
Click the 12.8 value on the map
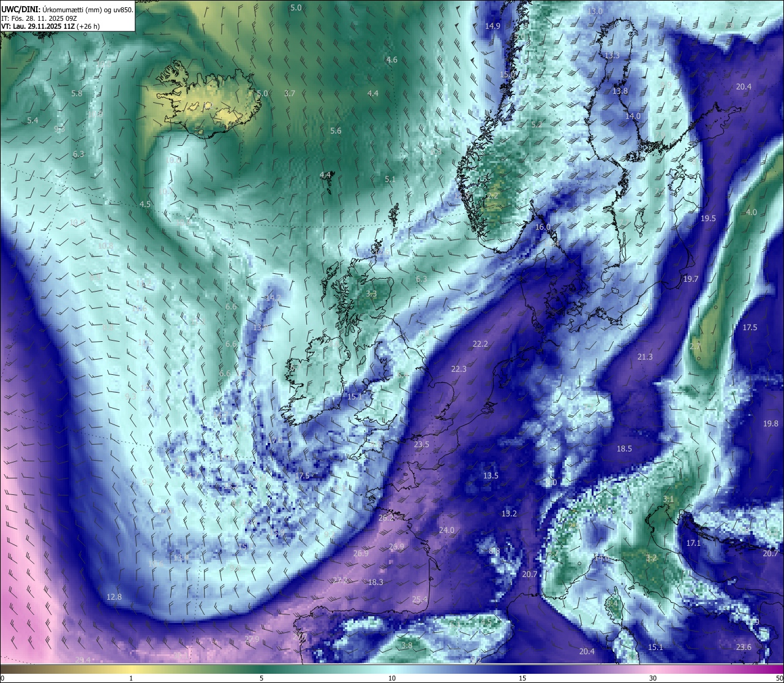click(x=114, y=597)
